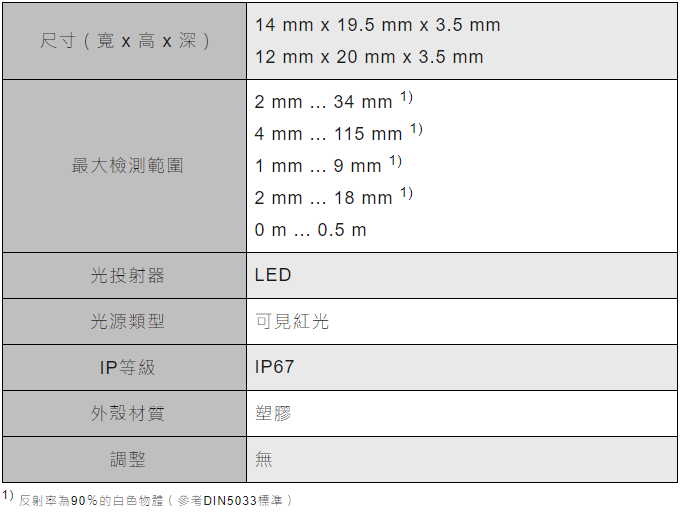Click the 尺寸（寬 x 高 x 深）label cell
The height and width of the screenshot is (518, 681).
pyautogui.click(x=125, y=41)
